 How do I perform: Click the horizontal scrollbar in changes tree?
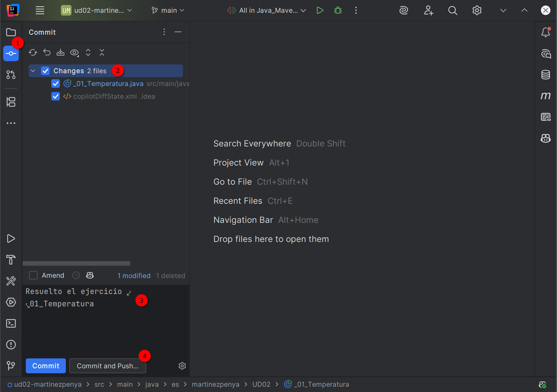click(x=76, y=263)
